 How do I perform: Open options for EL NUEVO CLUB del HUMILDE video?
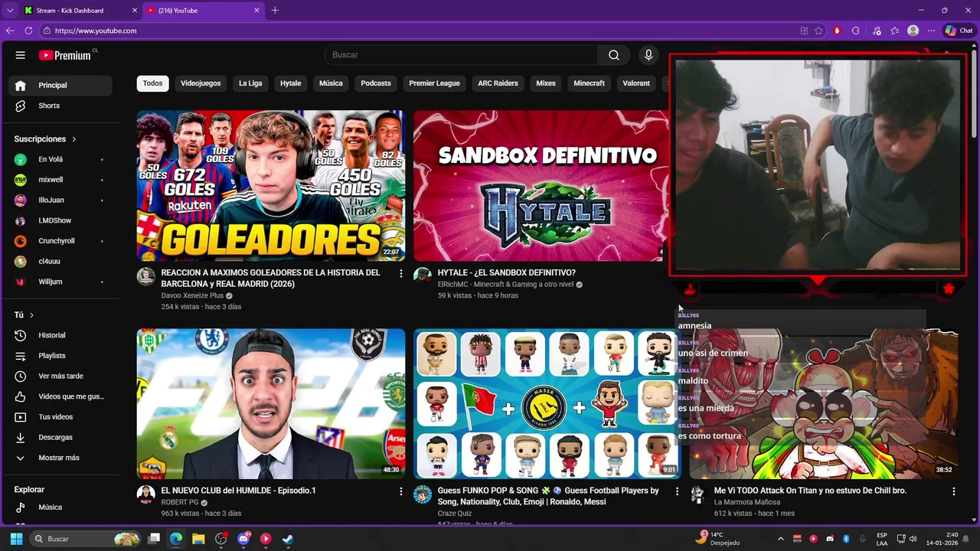(x=400, y=491)
